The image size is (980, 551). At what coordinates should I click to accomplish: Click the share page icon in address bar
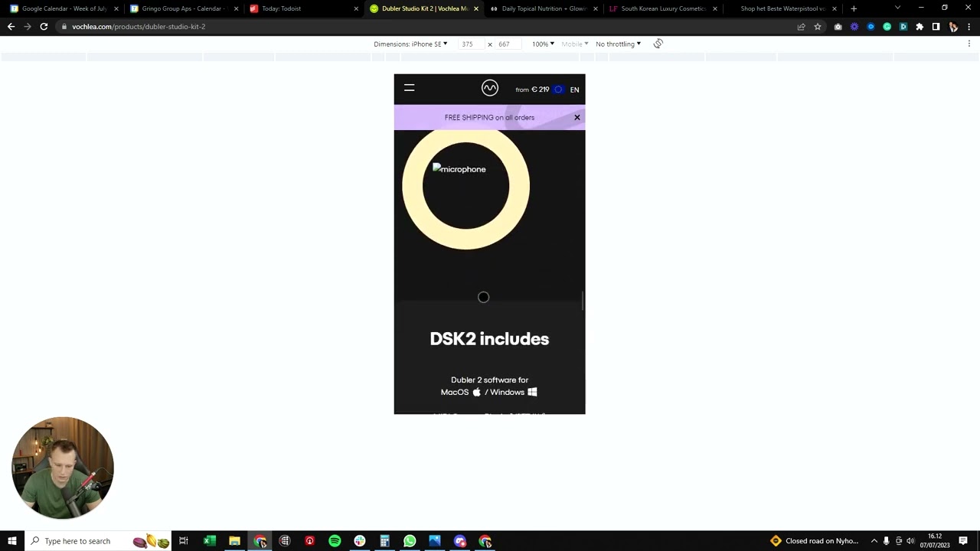click(x=801, y=26)
